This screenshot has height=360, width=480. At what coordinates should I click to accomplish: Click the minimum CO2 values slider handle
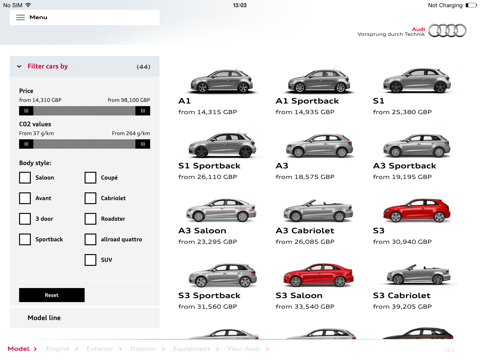pyautogui.click(x=26, y=144)
